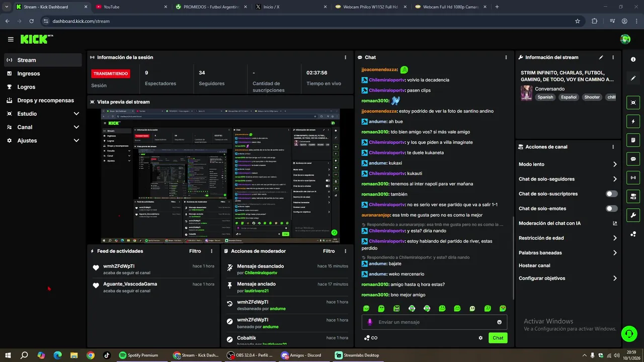Viewport: 644px width, 362px height.
Task: Switch to the YouTube browser tab
Action: 131,7
